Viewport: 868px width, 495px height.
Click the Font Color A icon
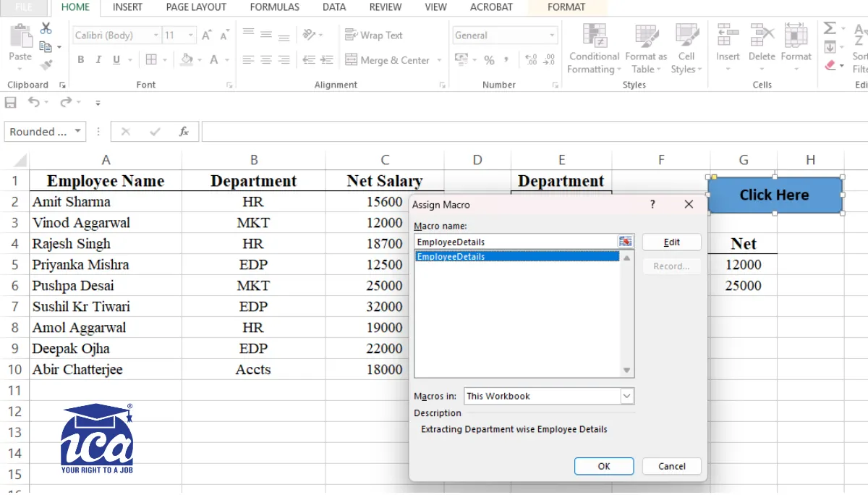(214, 60)
